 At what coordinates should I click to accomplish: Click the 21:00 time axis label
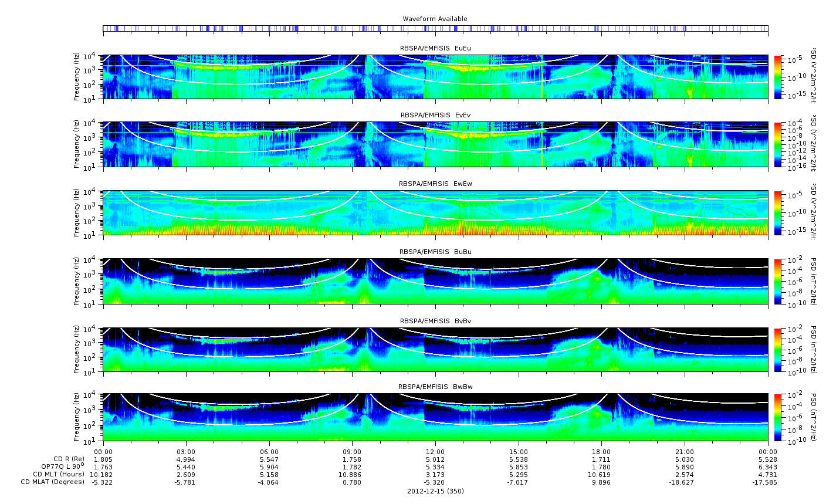click(x=685, y=452)
